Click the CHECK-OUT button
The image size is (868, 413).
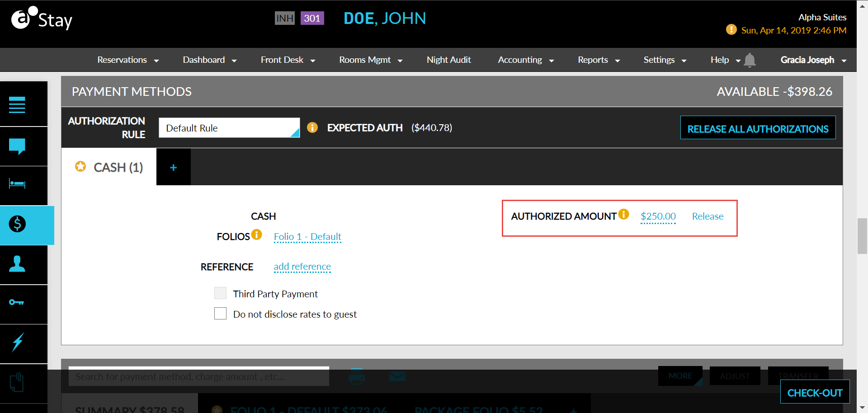click(815, 392)
